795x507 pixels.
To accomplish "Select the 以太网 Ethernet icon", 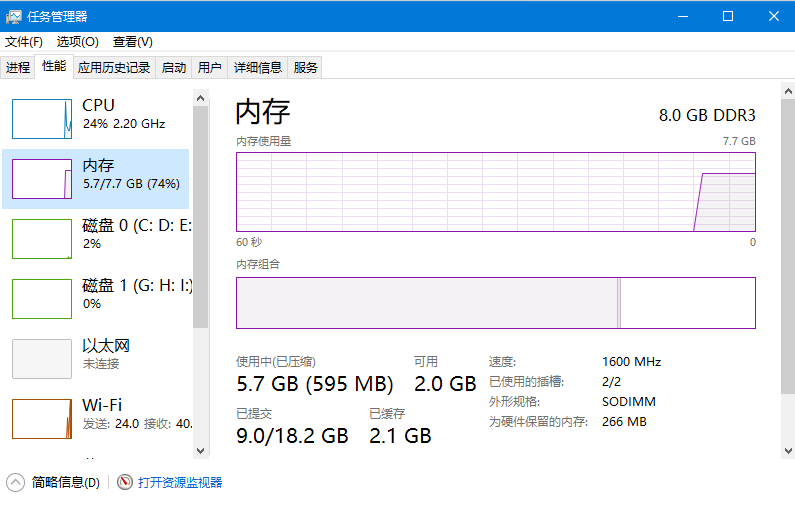I will point(42,358).
